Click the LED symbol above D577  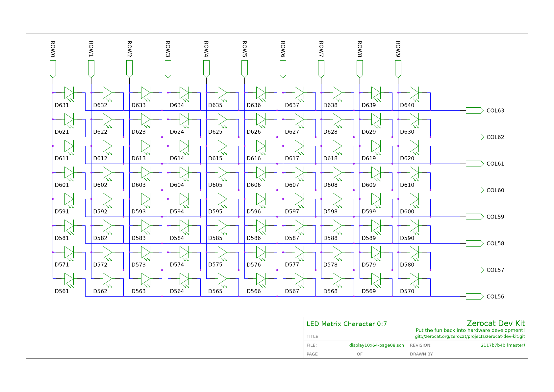click(x=299, y=253)
